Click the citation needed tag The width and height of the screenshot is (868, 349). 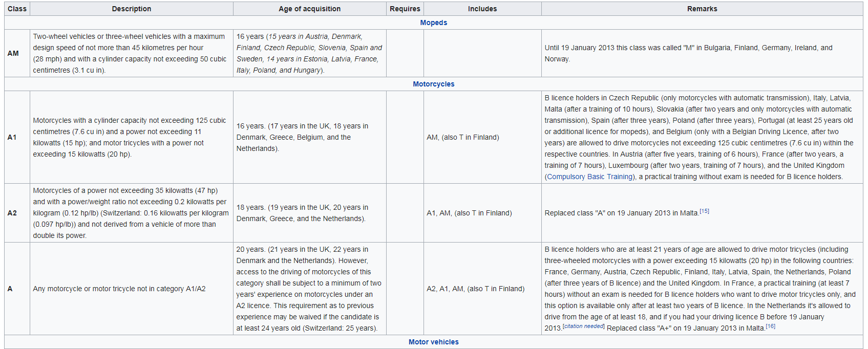click(x=583, y=326)
